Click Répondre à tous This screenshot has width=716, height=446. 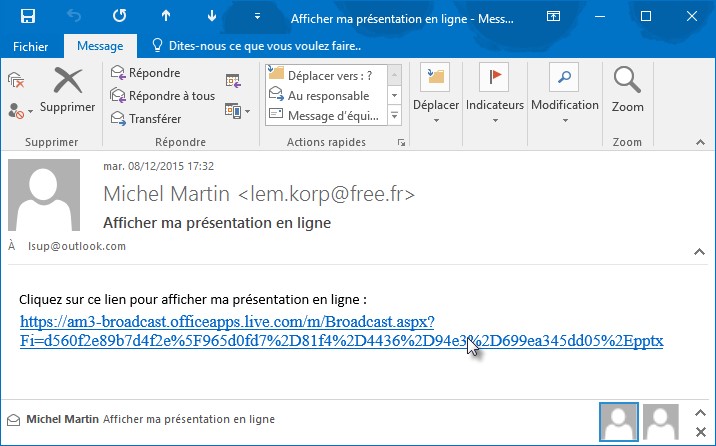tap(162, 96)
